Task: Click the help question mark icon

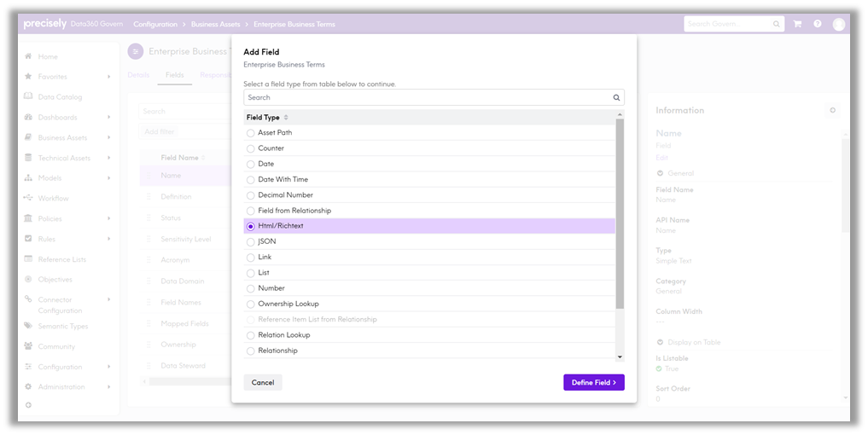Action: [818, 24]
